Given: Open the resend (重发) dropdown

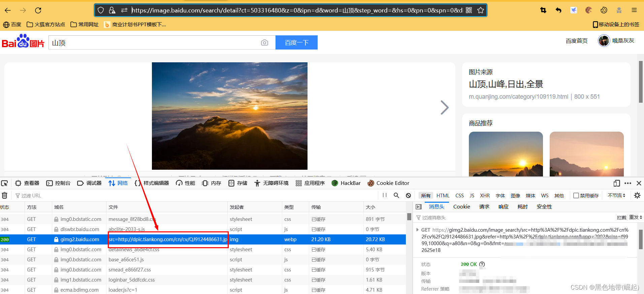Looking at the screenshot, I should pos(636,217).
